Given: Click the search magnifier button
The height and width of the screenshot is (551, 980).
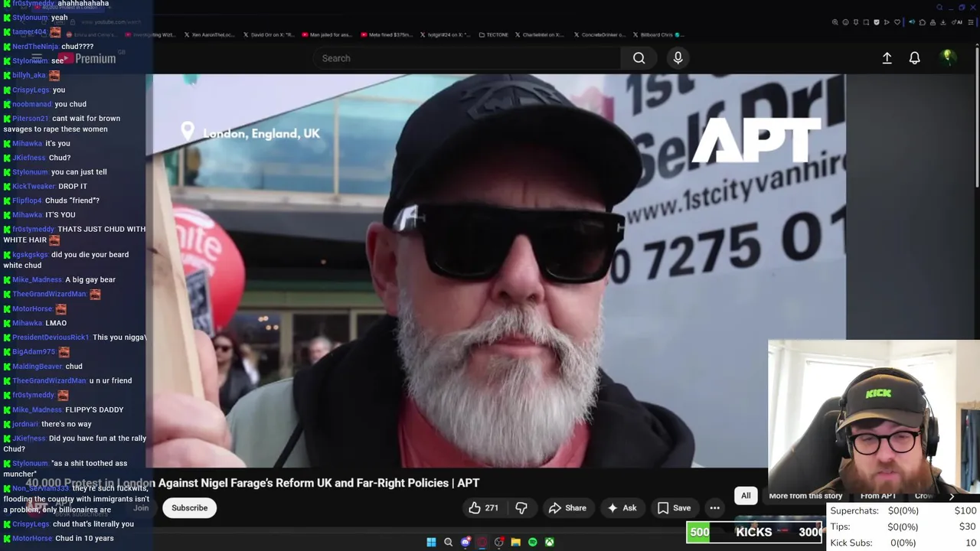Looking at the screenshot, I should [639, 58].
